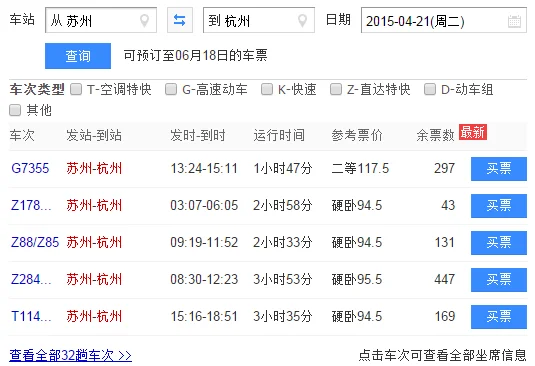This screenshot has height=366, width=535.
Task: Click time cell 09:19-11:52
Action: coord(204,243)
